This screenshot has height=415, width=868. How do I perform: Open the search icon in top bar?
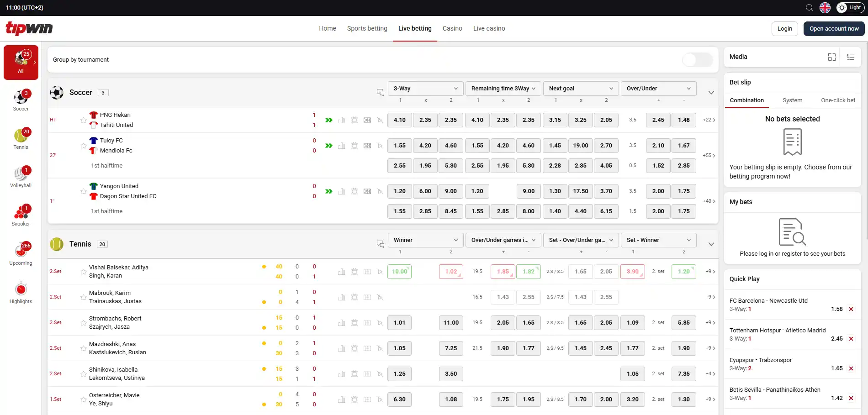809,8
